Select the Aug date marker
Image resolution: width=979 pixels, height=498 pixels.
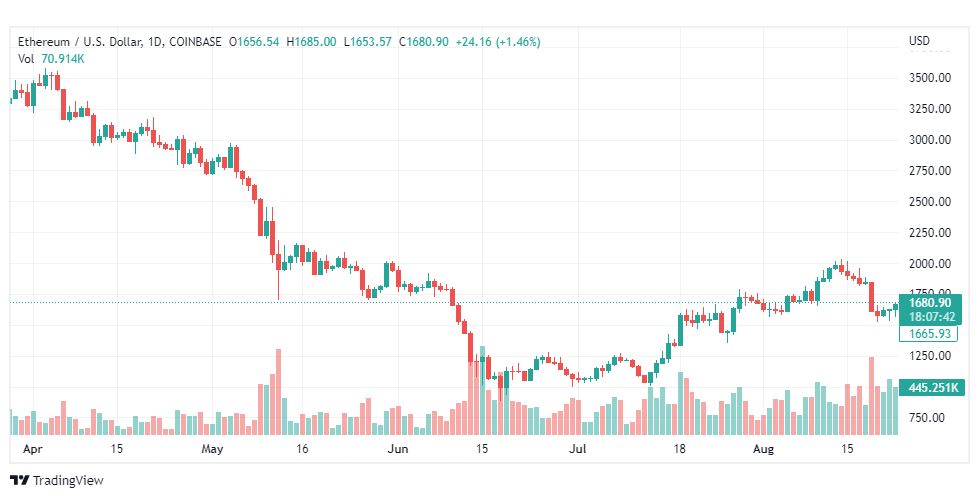click(764, 449)
